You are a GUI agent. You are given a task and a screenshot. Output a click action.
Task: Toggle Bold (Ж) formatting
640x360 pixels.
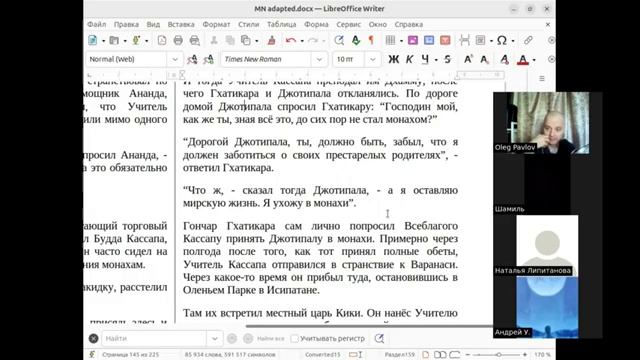point(393,59)
